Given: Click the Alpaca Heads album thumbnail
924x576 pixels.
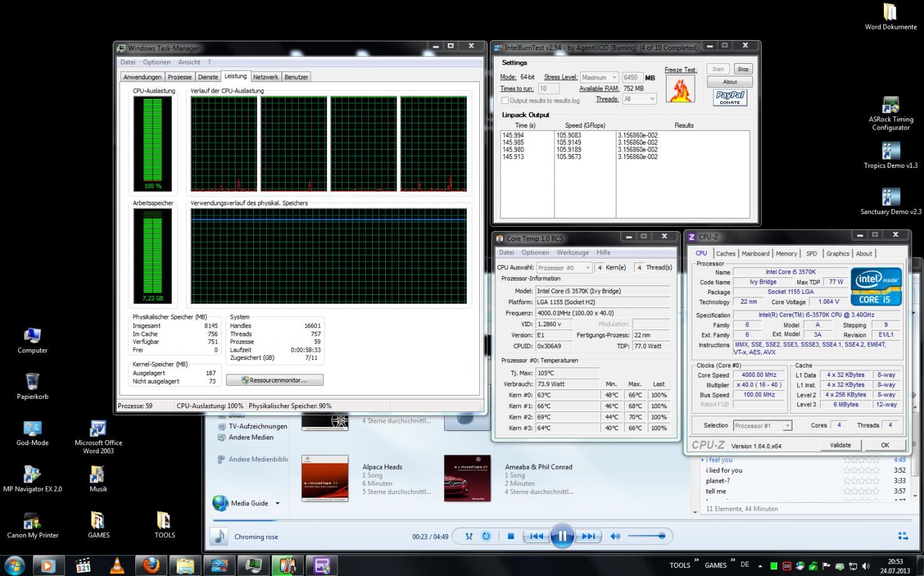Looking at the screenshot, I should [x=324, y=478].
